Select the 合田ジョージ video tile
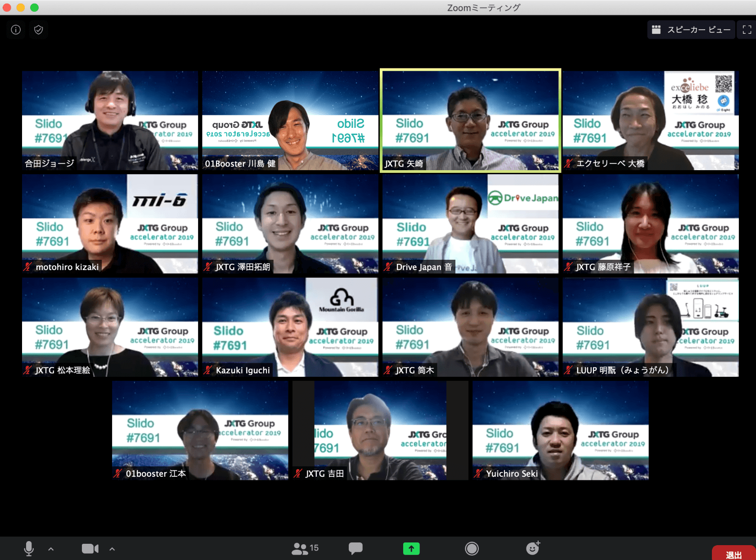Screen dimensions: 756x560 (110, 120)
